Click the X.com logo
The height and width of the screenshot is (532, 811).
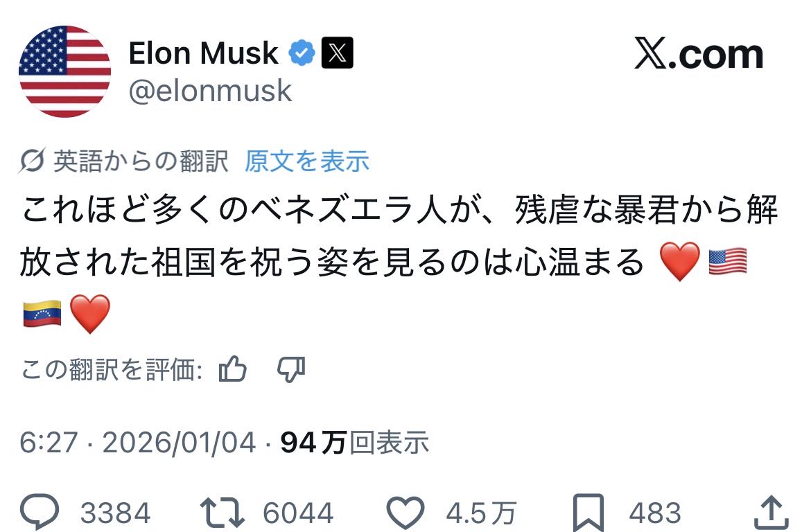(x=699, y=55)
